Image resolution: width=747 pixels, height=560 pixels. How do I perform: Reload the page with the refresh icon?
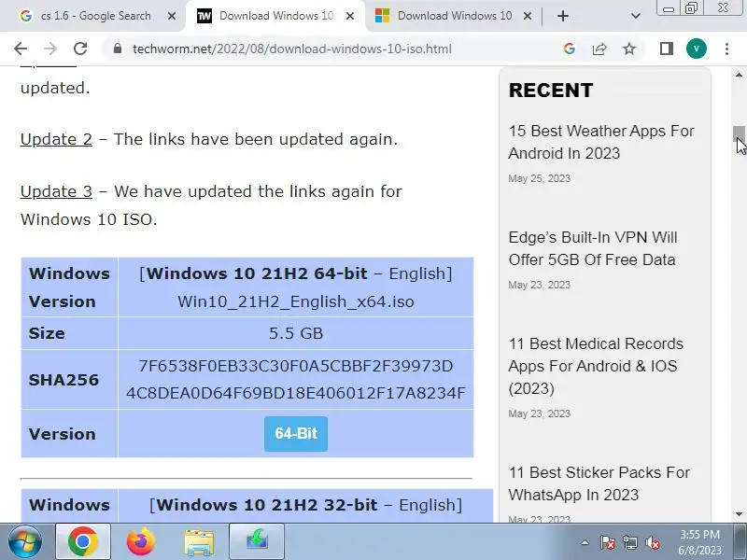point(80,49)
